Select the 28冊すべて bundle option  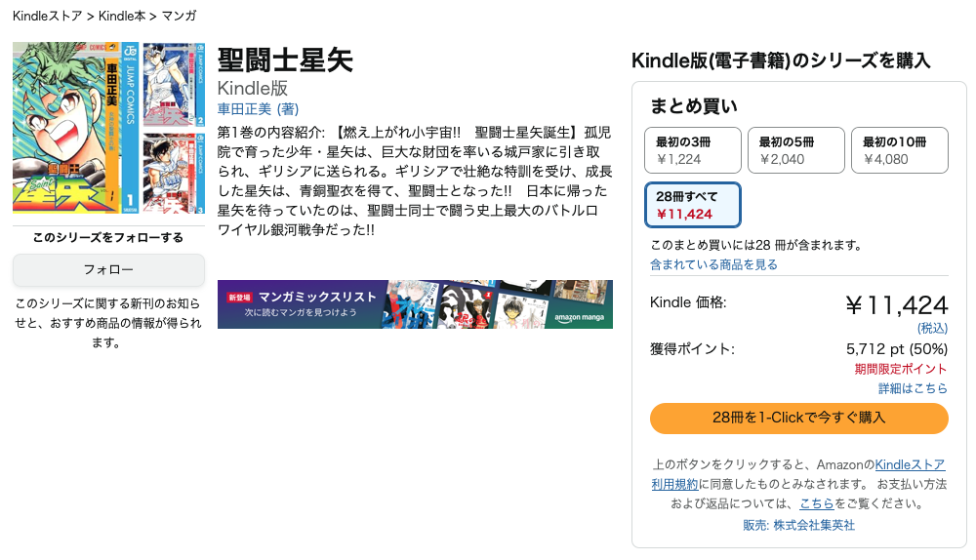point(693,205)
